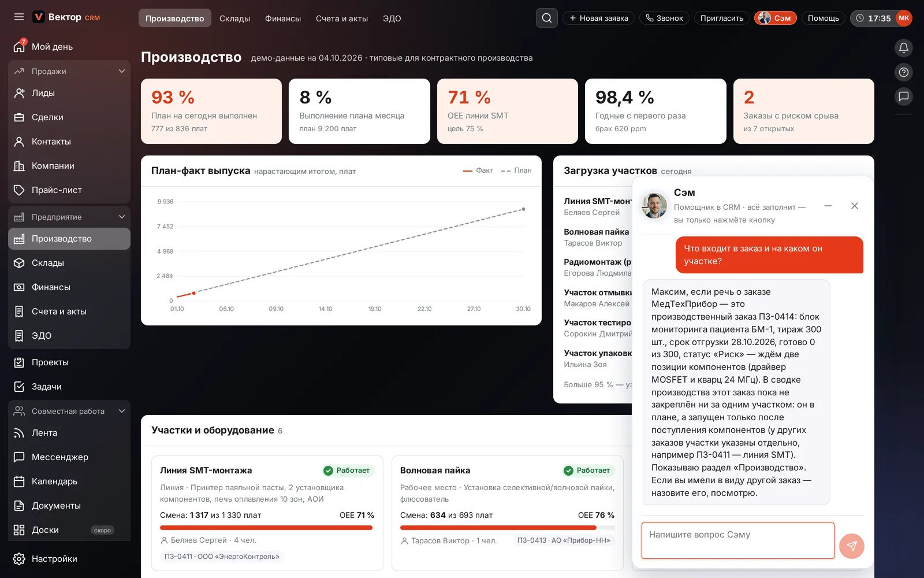Toggle the Факт series in chart legend

click(478, 171)
